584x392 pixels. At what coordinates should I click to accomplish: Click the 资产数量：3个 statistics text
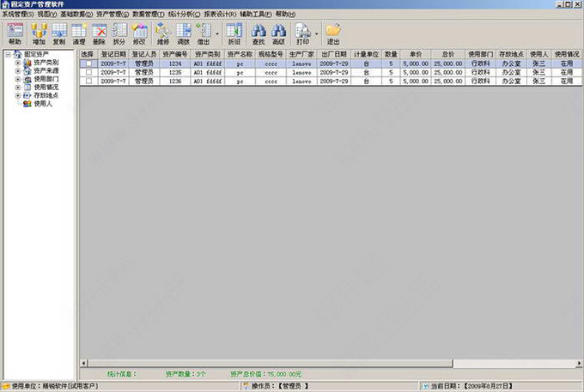click(x=186, y=374)
